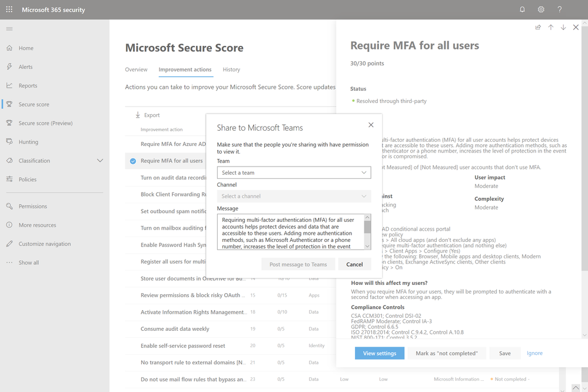Image resolution: width=588 pixels, height=392 pixels.
Task: Click the Save button in details panel
Action: click(x=505, y=353)
